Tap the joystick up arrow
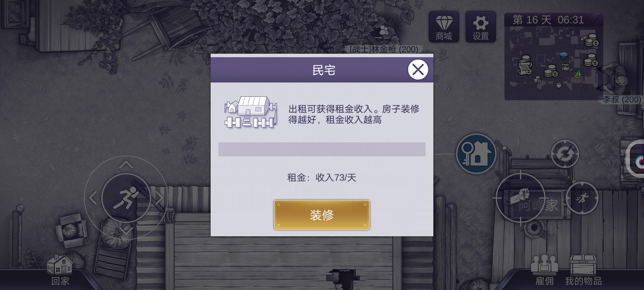The image size is (644, 290). (x=126, y=165)
